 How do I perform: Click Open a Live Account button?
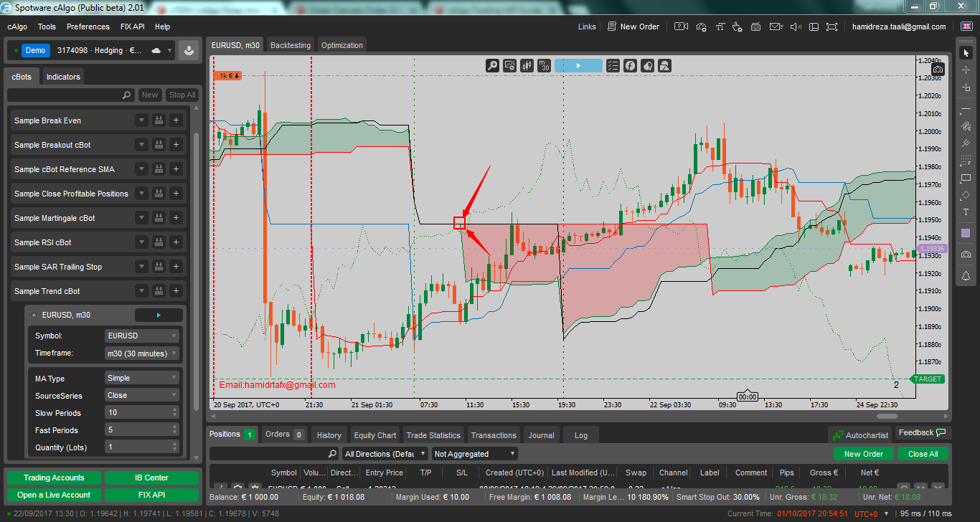(54, 495)
